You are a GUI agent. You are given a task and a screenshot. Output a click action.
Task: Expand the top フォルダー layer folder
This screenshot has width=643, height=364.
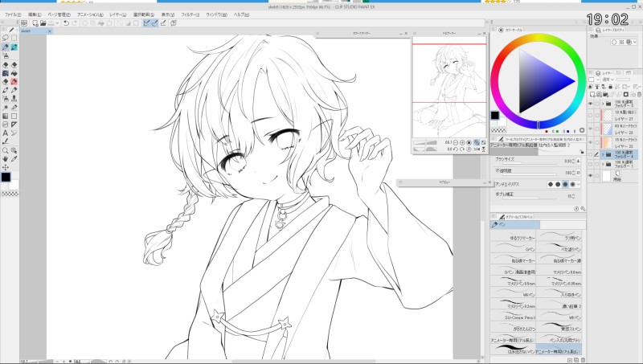[603, 104]
